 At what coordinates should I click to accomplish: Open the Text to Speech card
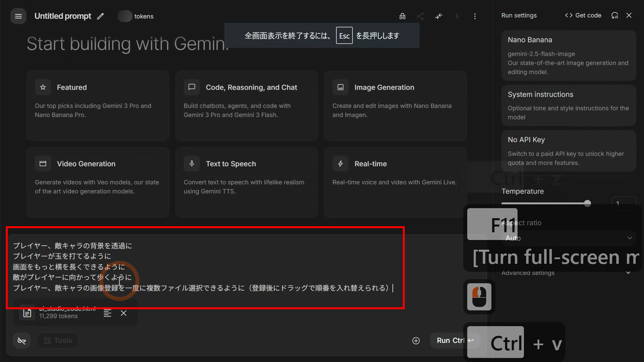tap(247, 182)
